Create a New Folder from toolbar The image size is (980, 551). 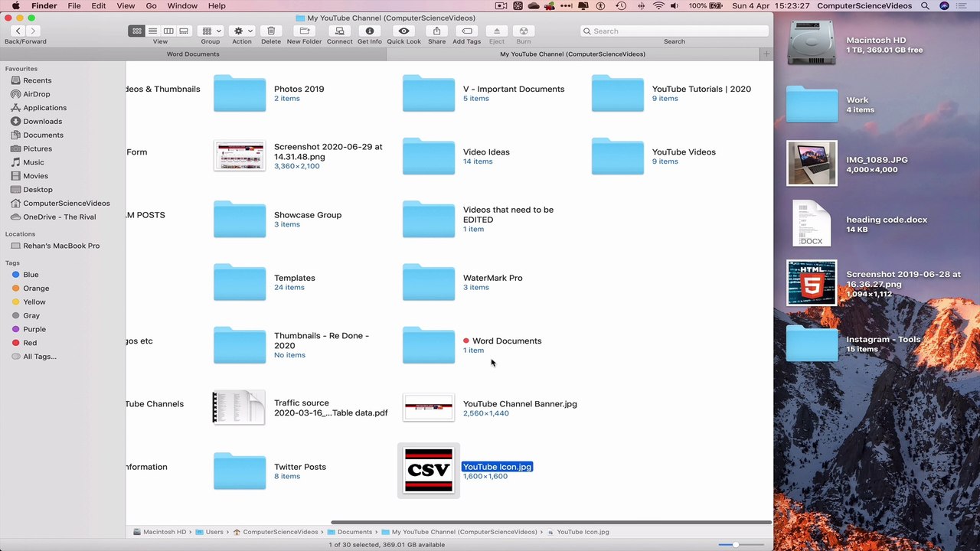[305, 31]
